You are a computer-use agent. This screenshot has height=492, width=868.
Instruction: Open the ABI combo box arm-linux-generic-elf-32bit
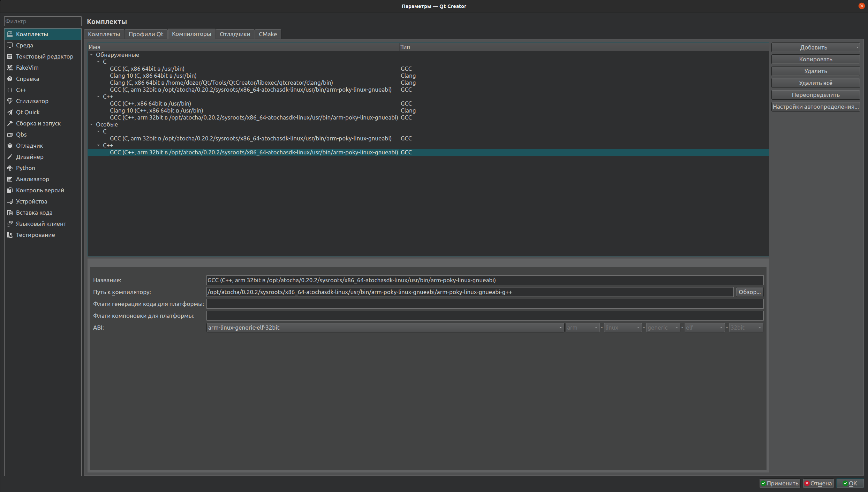click(385, 328)
